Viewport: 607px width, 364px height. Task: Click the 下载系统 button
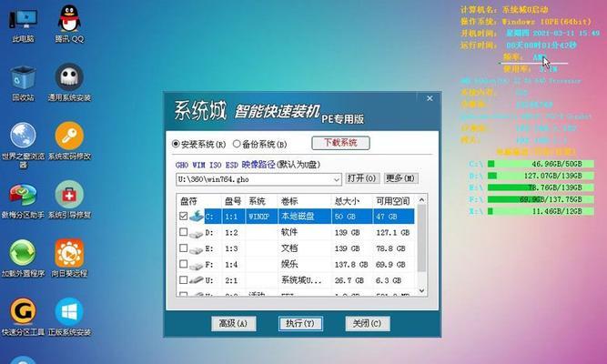[x=340, y=143]
